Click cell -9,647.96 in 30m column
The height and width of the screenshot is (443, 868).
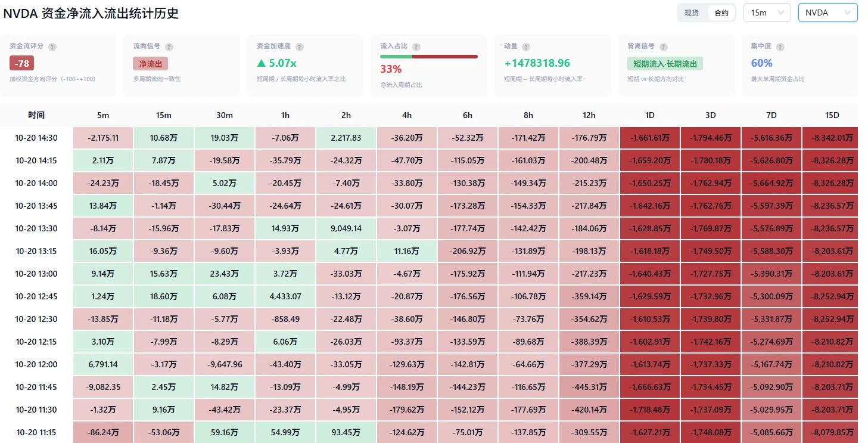pyautogui.click(x=225, y=364)
